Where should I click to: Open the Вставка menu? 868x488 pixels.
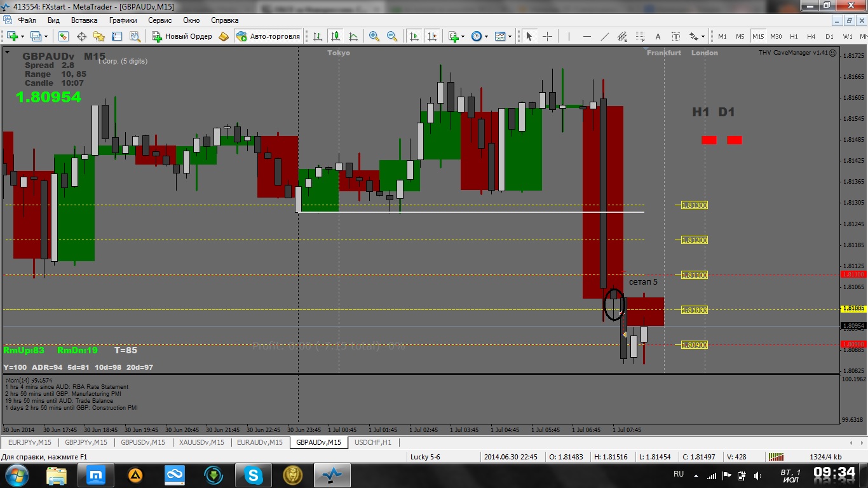coord(84,20)
